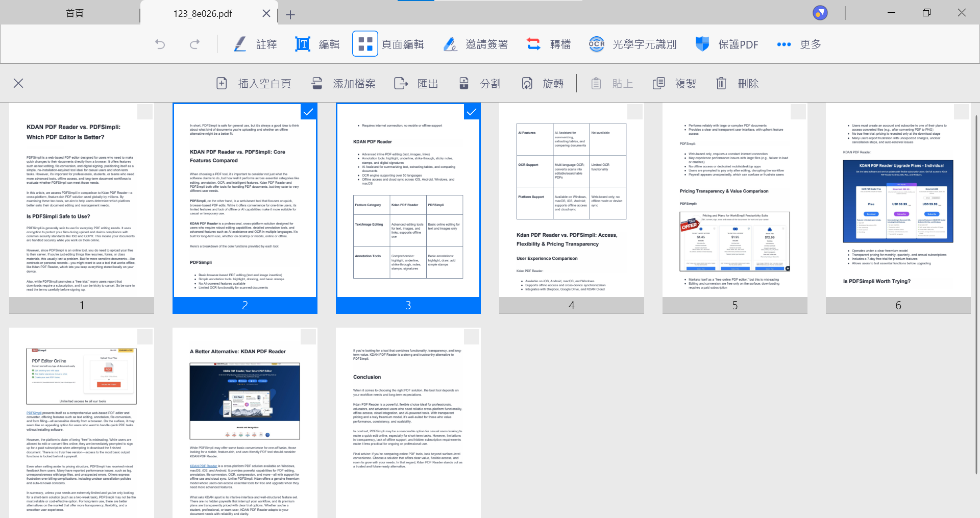Click the redo arrow icon

pyautogui.click(x=194, y=44)
